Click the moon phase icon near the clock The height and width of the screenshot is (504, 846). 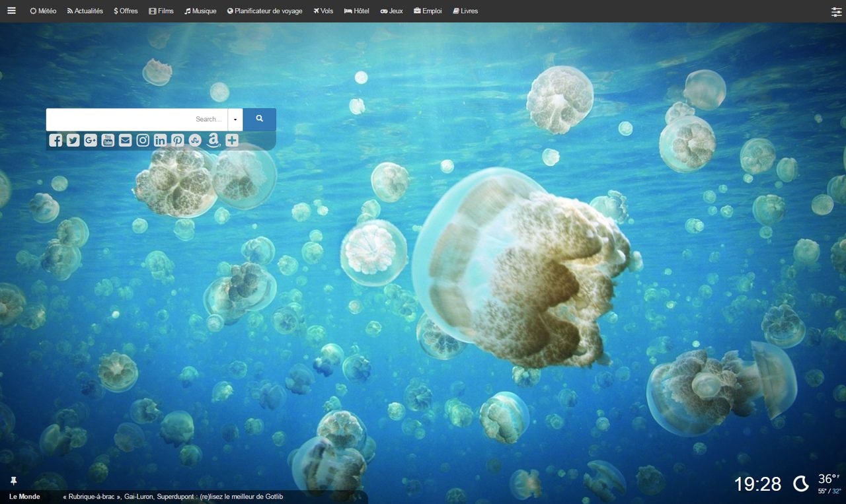click(x=800, y=484)
